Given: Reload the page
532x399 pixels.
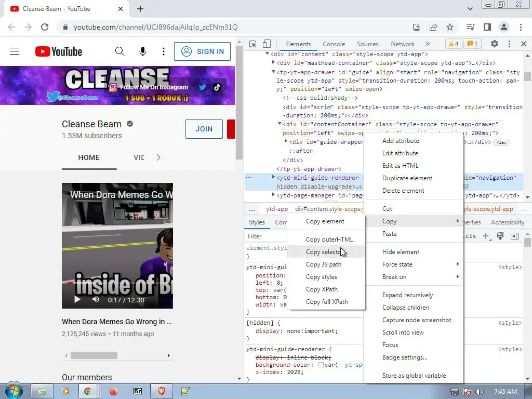Looking at the screenshot, I should [x=45, y=27].
